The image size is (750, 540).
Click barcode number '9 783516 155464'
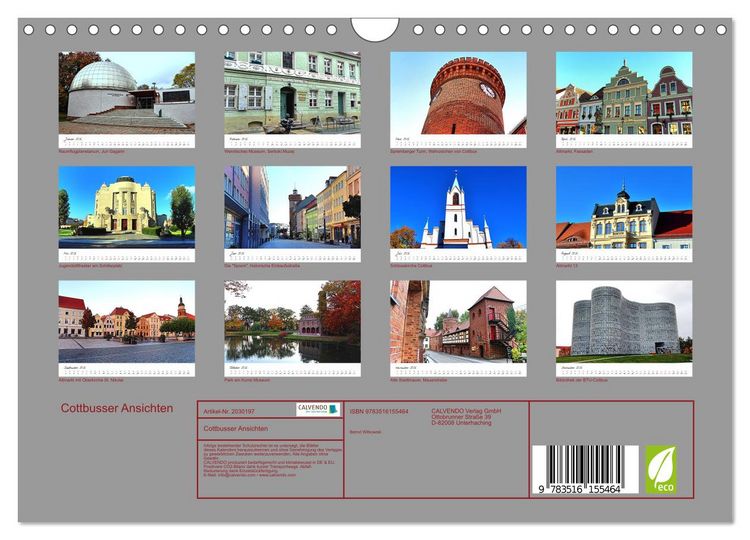579,489
